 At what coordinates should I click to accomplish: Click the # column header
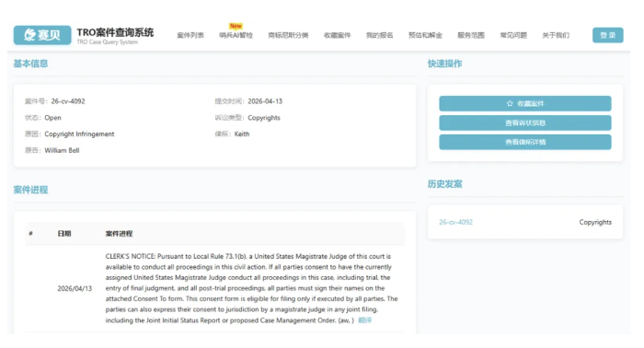30,233
